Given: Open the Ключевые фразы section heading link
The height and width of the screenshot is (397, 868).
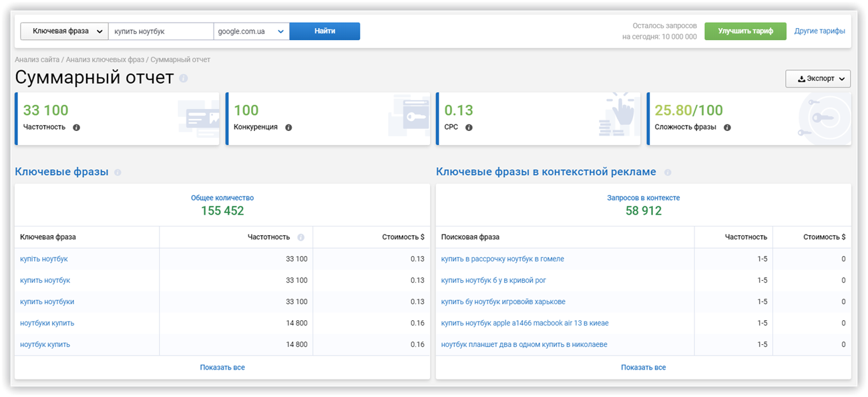Looking at the screenshot, I should click(x=61, y=172).
